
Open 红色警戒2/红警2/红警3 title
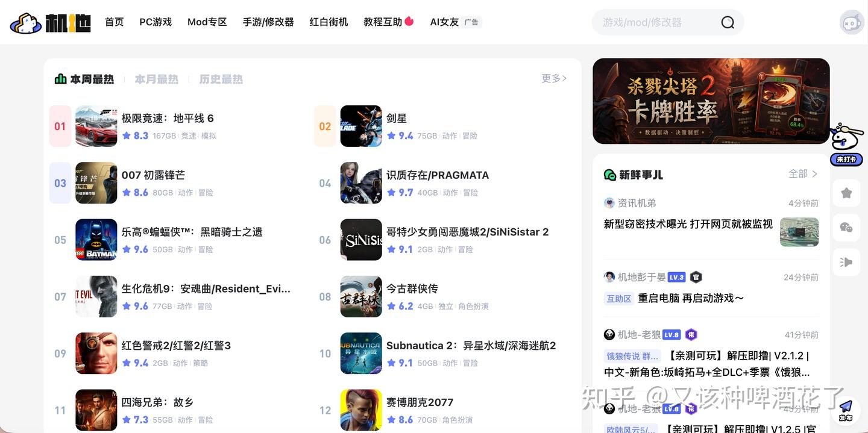click(176, 346)
